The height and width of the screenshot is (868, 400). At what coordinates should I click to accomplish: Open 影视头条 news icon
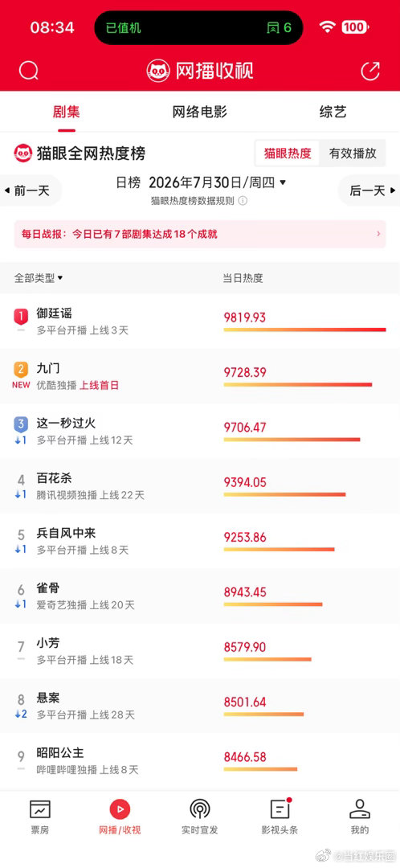pos(280,809)
